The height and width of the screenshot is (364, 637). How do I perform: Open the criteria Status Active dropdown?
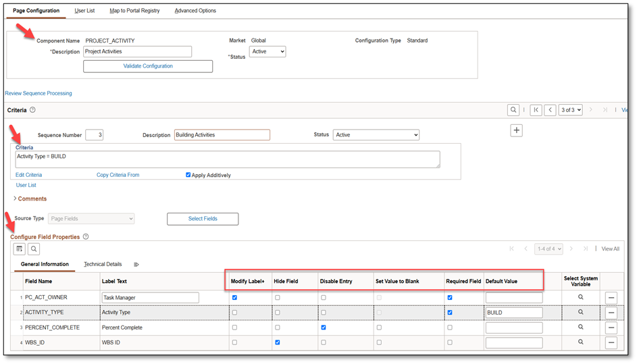376,135
